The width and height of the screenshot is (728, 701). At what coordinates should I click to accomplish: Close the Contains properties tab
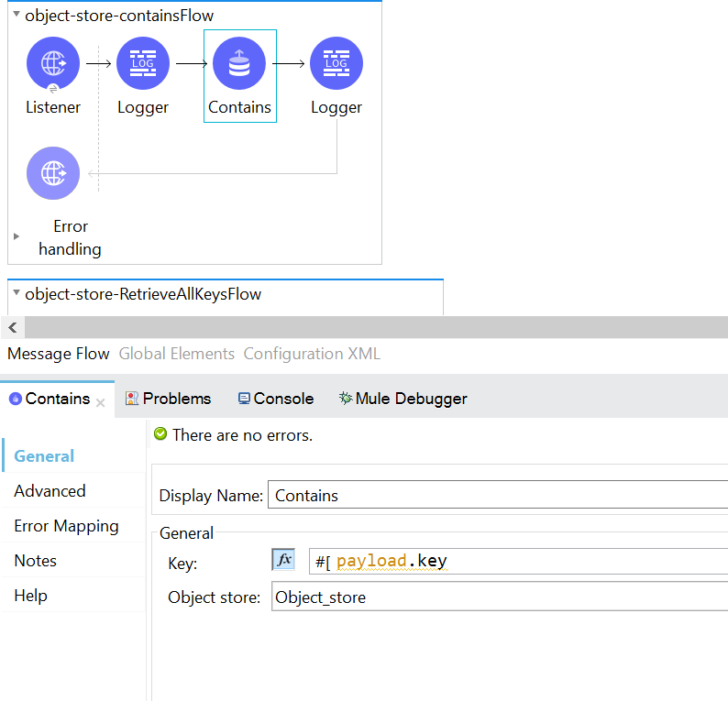tap(101, 402)
